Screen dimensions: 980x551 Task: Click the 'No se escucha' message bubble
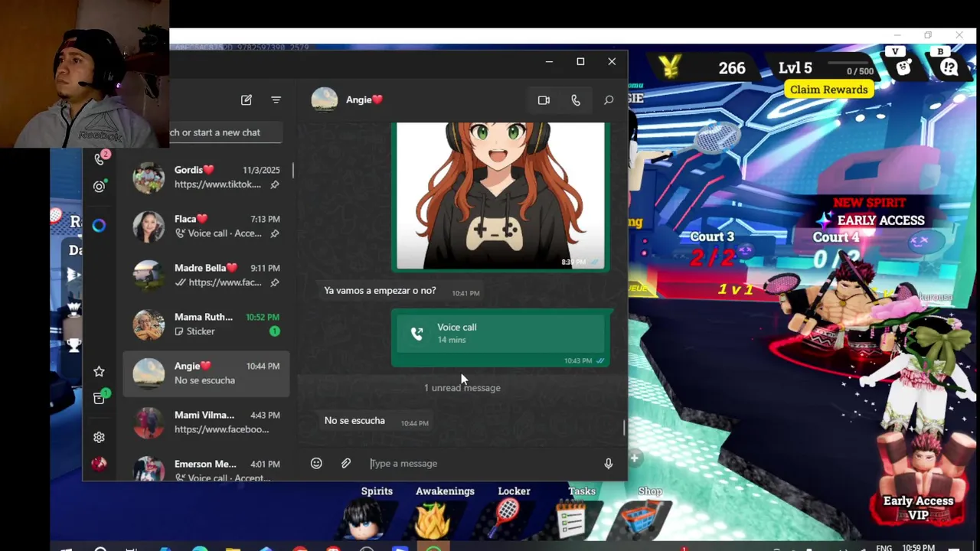tap(376, 421)
